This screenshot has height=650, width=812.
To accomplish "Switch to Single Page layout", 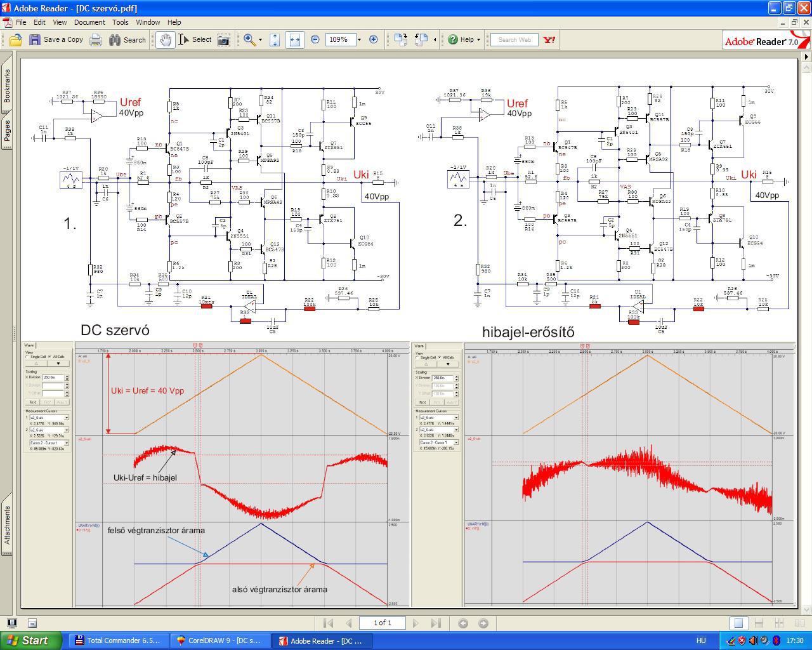I will pyautogui.click(x=738, y=623).
